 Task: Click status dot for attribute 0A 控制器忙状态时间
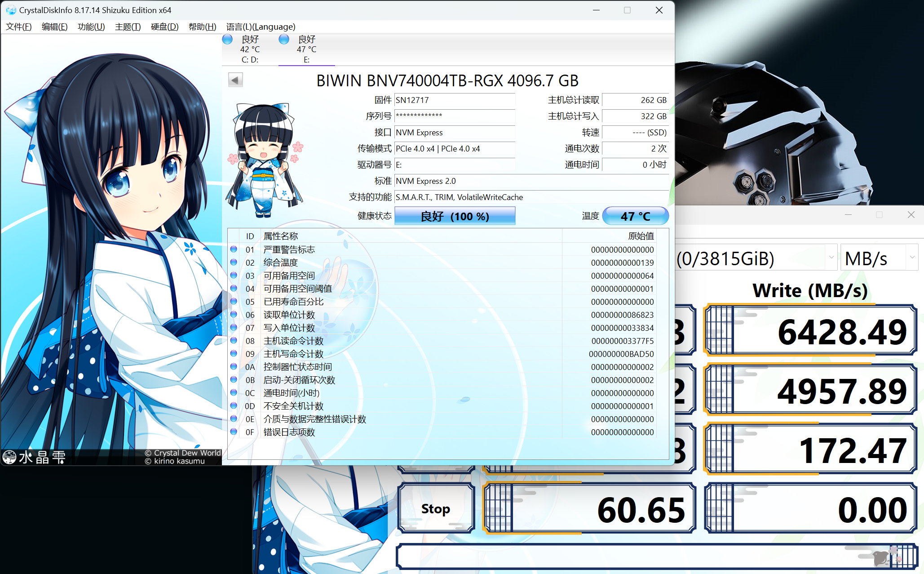pyautogui.click(x=234, y=366)
